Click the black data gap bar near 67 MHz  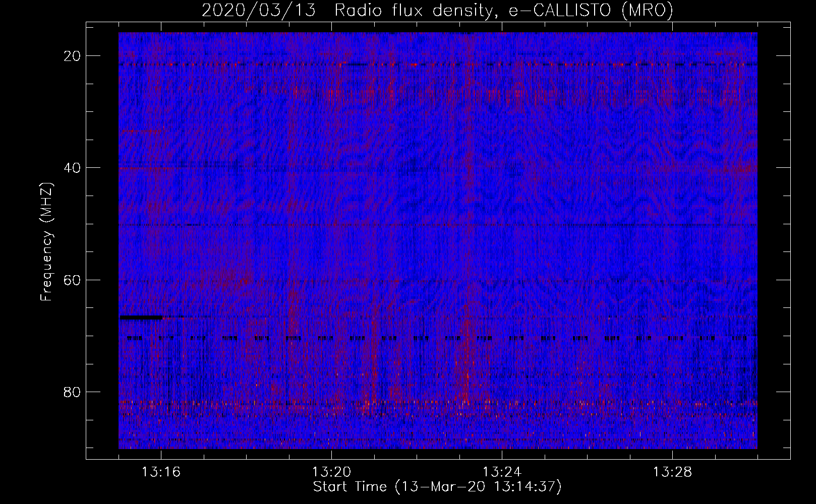141,318
